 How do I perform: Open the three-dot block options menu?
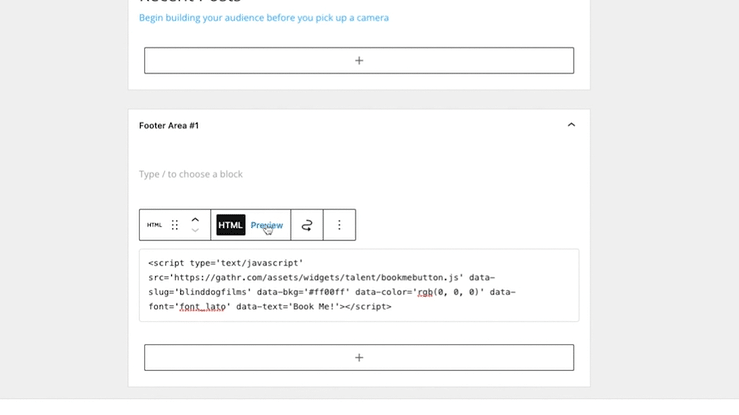[x=339, y=225]
